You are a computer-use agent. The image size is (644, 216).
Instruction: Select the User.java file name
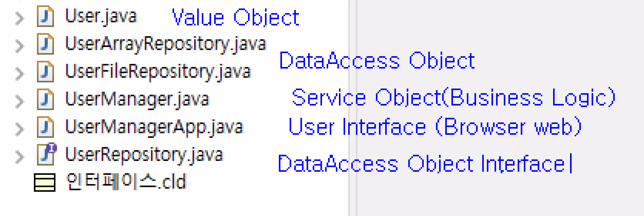pos(101,17)
